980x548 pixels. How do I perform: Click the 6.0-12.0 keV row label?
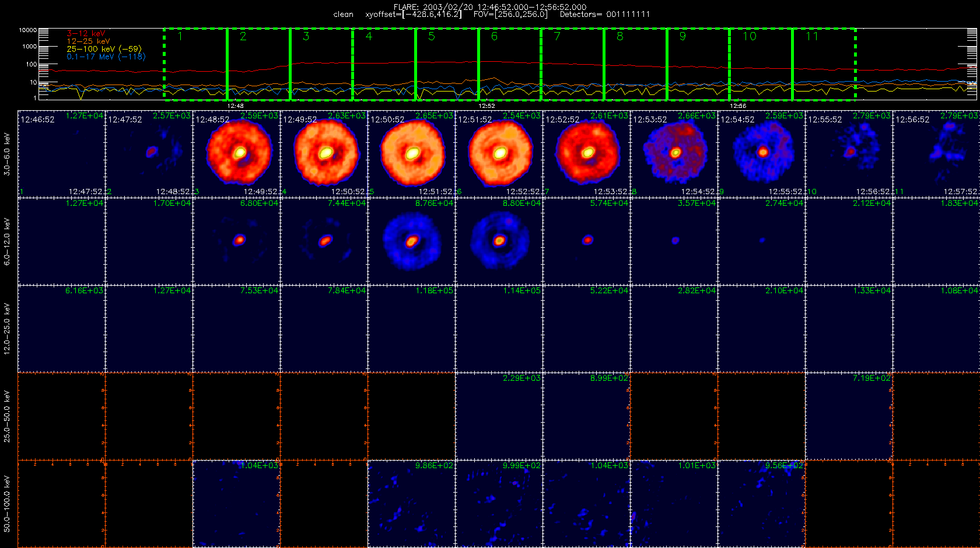pyautogui.click(x=7, y=241)
